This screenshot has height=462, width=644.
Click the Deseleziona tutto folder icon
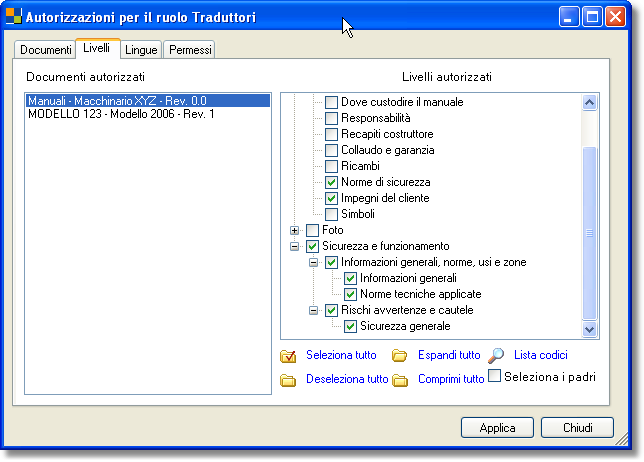(288, 380)
